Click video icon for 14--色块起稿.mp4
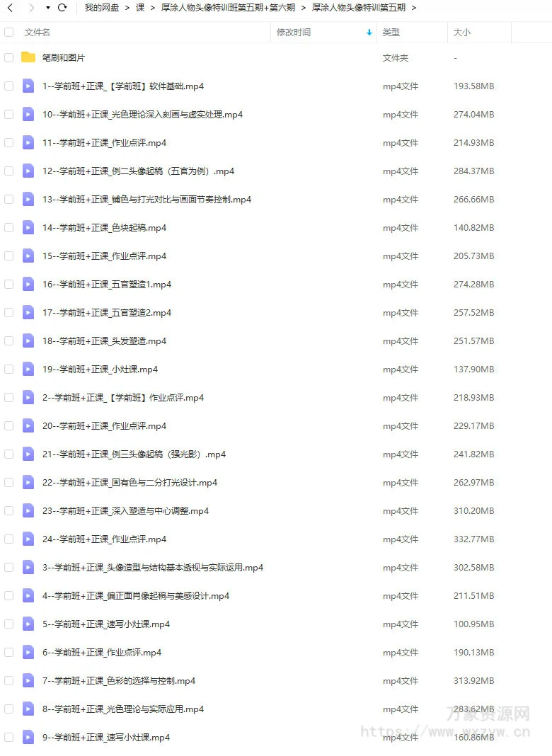 (x=28, y=227)
